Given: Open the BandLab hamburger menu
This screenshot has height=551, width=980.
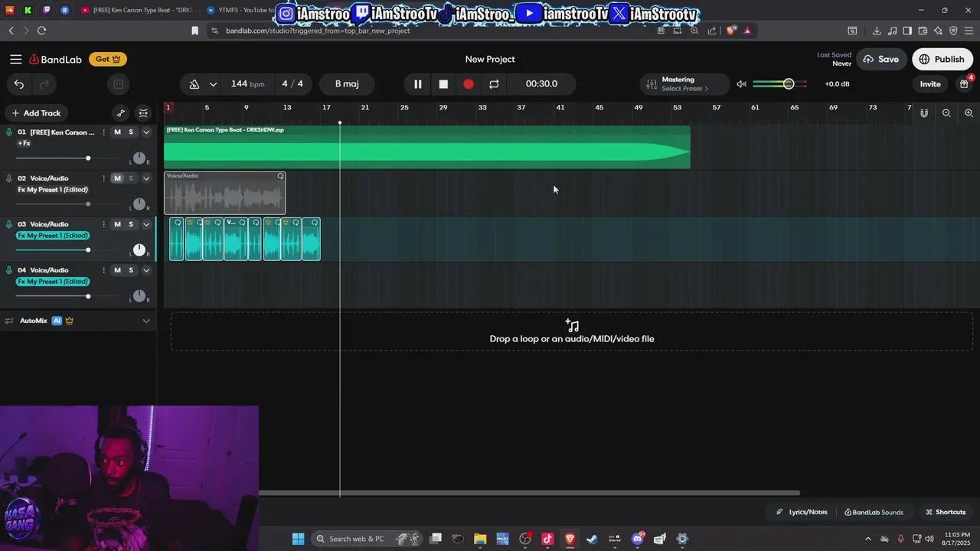Looking at the screenshot, I should 15,59.
